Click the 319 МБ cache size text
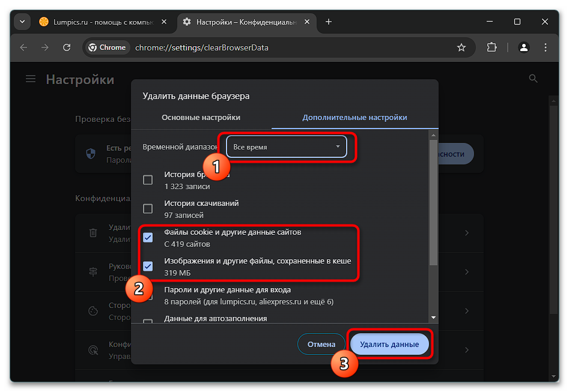The height and width of the screenshot is (392, 569). click(177, 273)
